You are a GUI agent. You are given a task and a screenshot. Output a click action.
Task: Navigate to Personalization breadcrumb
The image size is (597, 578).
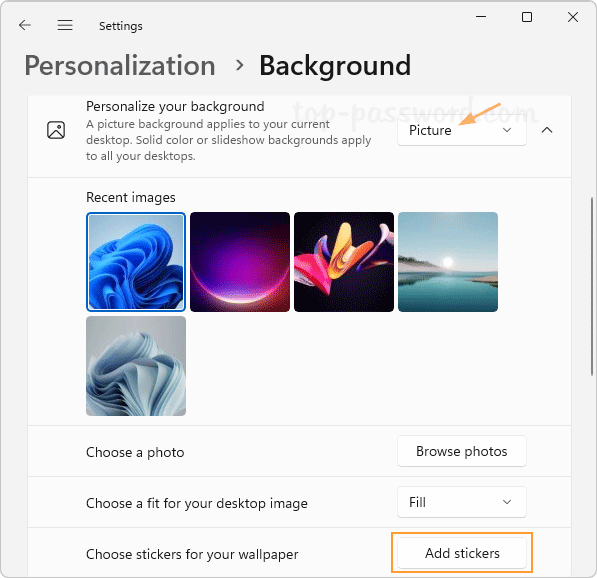pos(120,65)
